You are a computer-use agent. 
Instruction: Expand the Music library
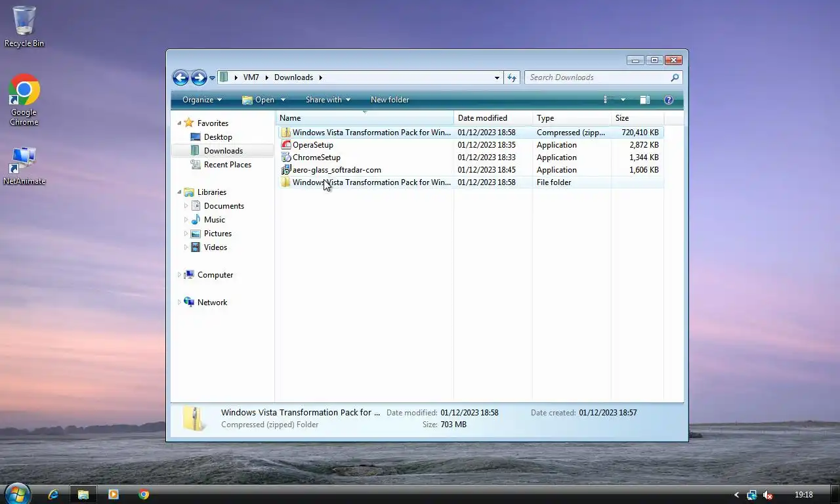click(186, 220)
